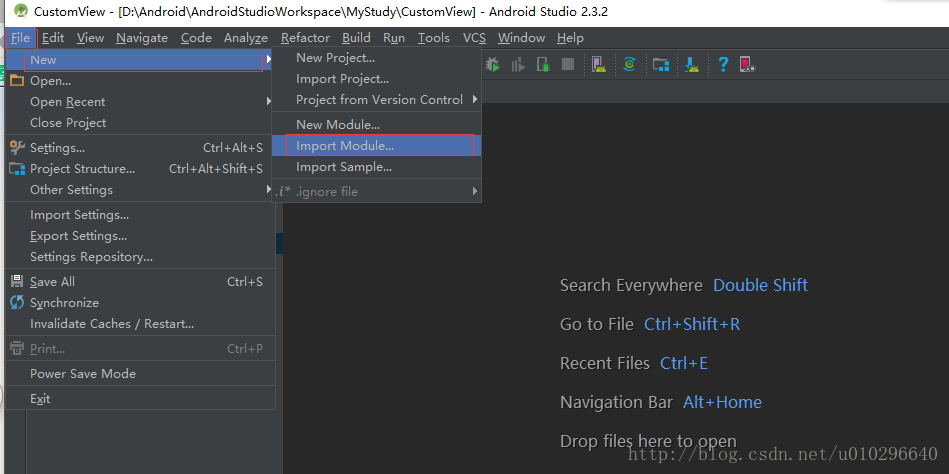Select Power Save Mode in the File menu
The image size is (949, 474).
pos(140,374)
